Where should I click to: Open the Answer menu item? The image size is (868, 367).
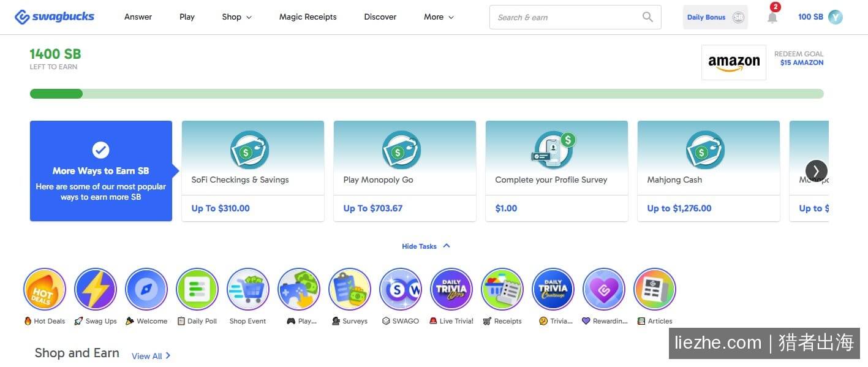[138, 17]
